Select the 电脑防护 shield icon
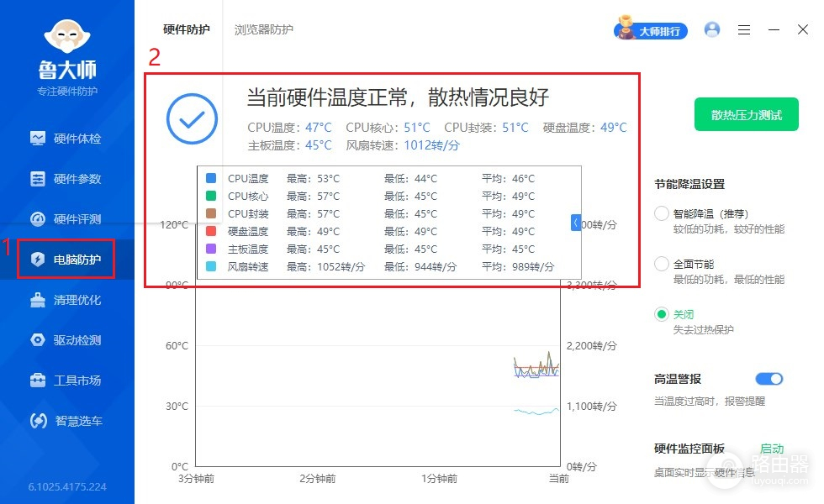 38,260
